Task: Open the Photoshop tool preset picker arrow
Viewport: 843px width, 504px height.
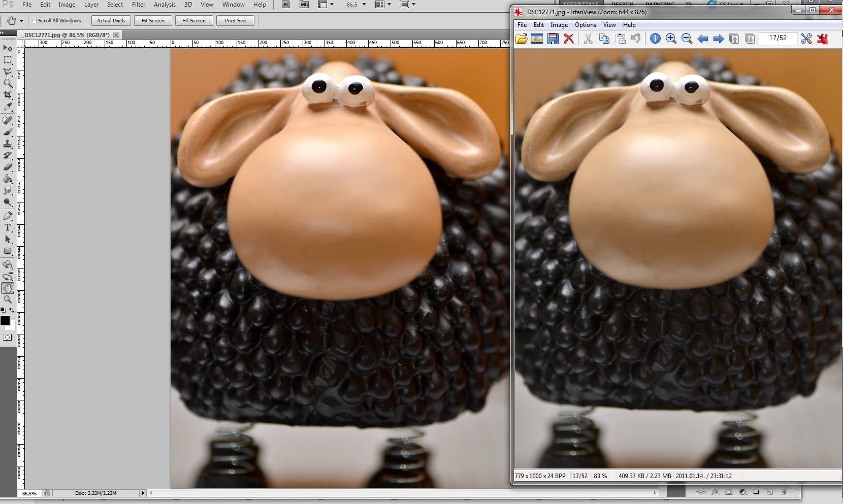Action: (x=21, y=21)
